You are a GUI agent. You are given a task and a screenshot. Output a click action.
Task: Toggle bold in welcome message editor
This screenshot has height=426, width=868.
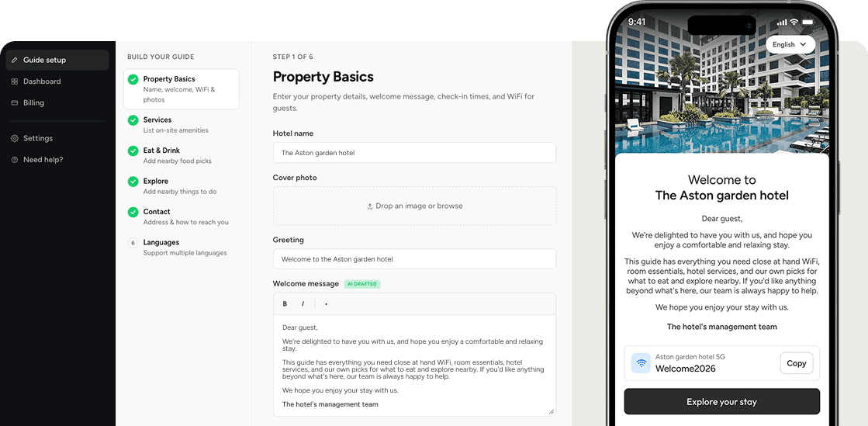point(285,303)
